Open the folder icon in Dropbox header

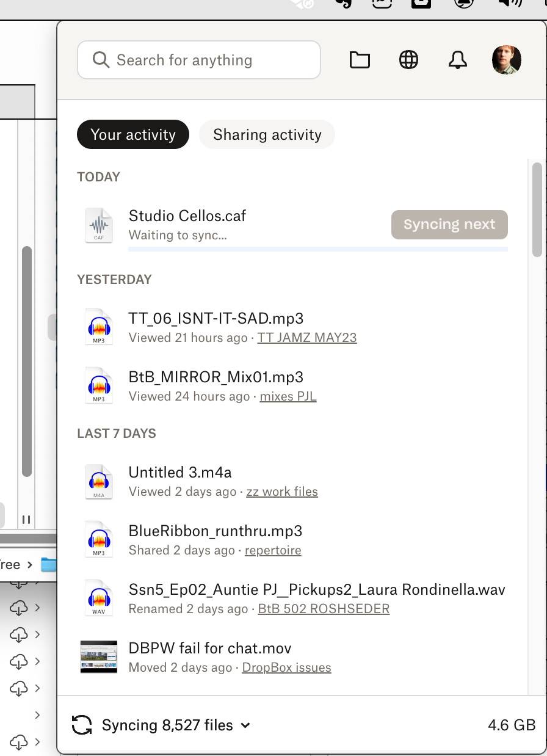coord(360,60)
